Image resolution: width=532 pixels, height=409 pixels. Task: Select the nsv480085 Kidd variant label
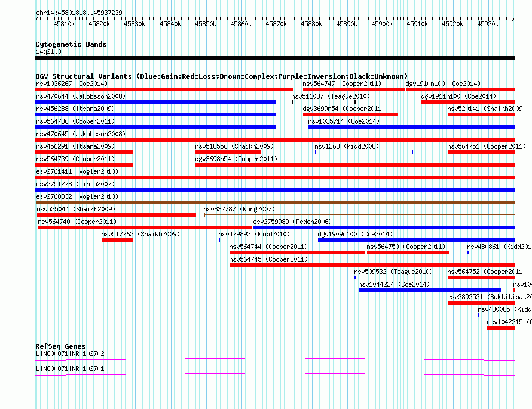505,309
